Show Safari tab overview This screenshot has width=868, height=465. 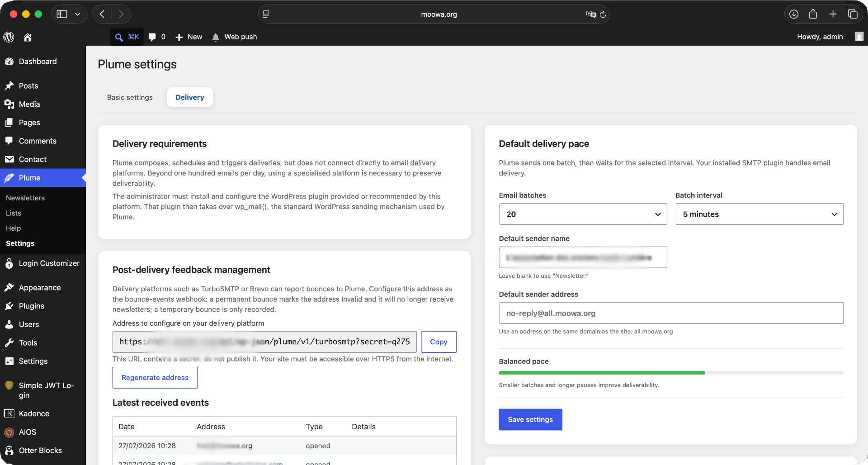pyautogui.click(x=853, y=14)
